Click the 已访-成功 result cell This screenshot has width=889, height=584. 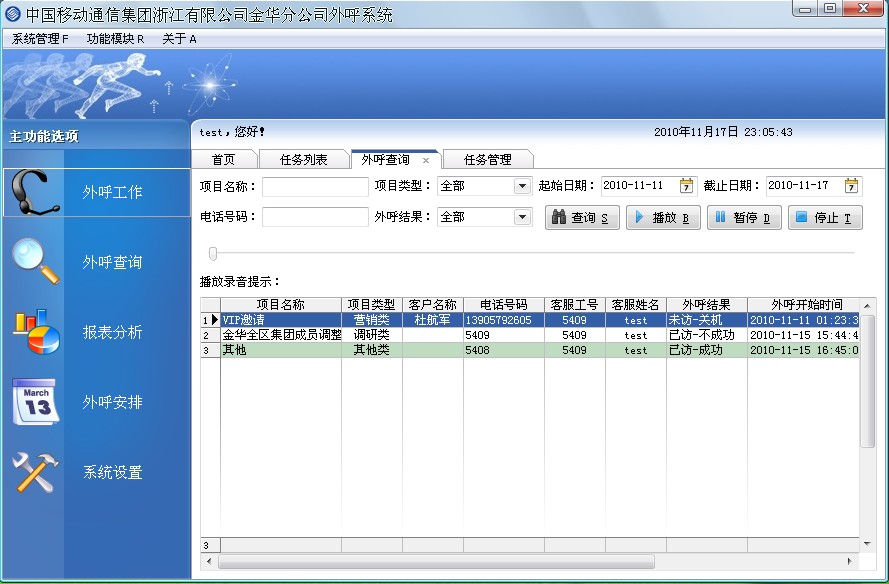pyautogui.click(x=706, y=350)
